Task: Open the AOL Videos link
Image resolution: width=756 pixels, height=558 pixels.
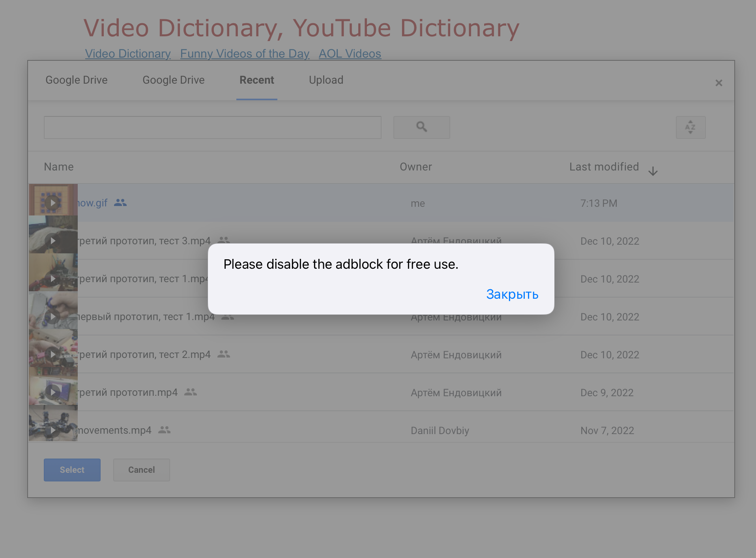Action: (x=349, y=54)
